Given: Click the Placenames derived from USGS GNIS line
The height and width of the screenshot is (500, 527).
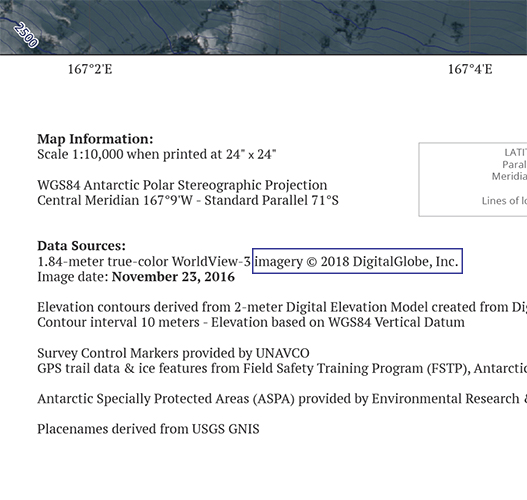Looking at the screenshot, I should [148, 429].
